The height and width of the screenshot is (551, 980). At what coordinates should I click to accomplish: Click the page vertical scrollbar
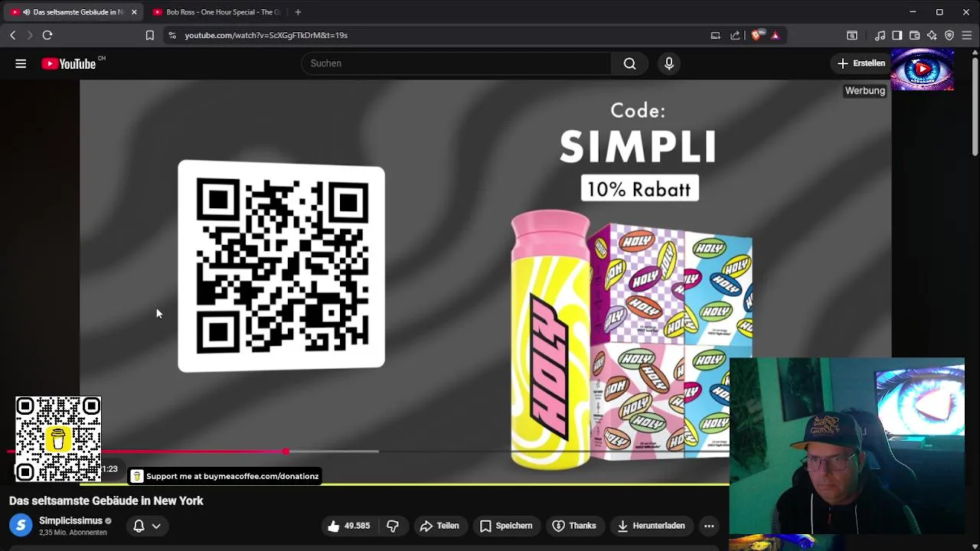click(975, 103)
